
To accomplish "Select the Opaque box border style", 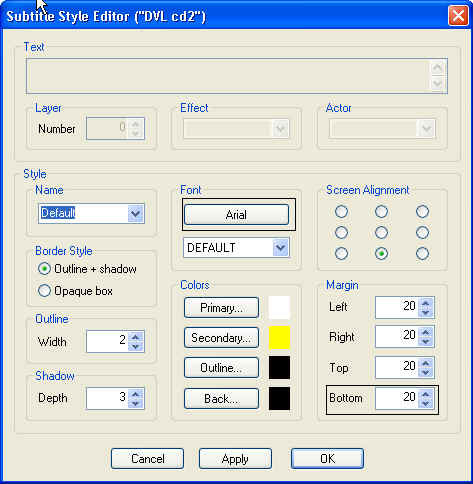I will point(76,291).
